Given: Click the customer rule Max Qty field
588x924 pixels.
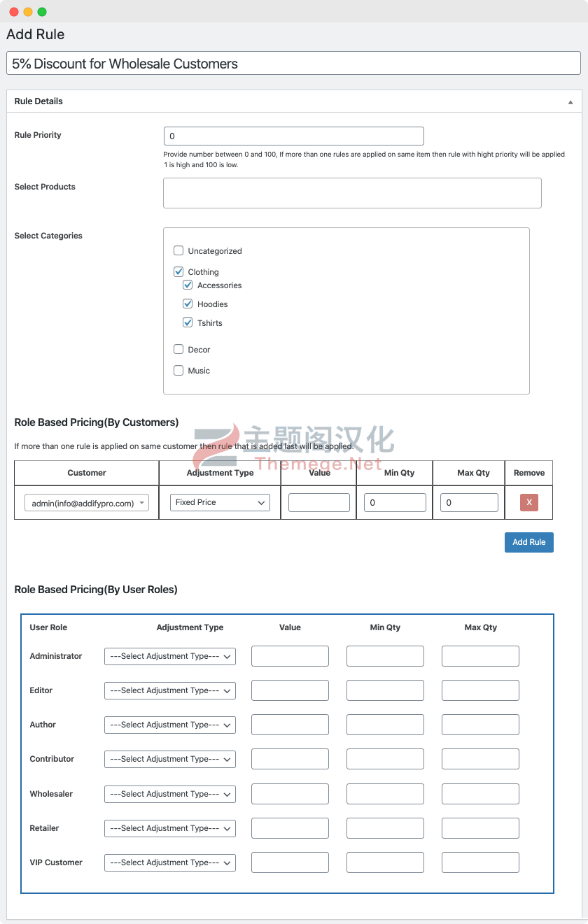Looking at the screenshot, I should tap(469, 502).
